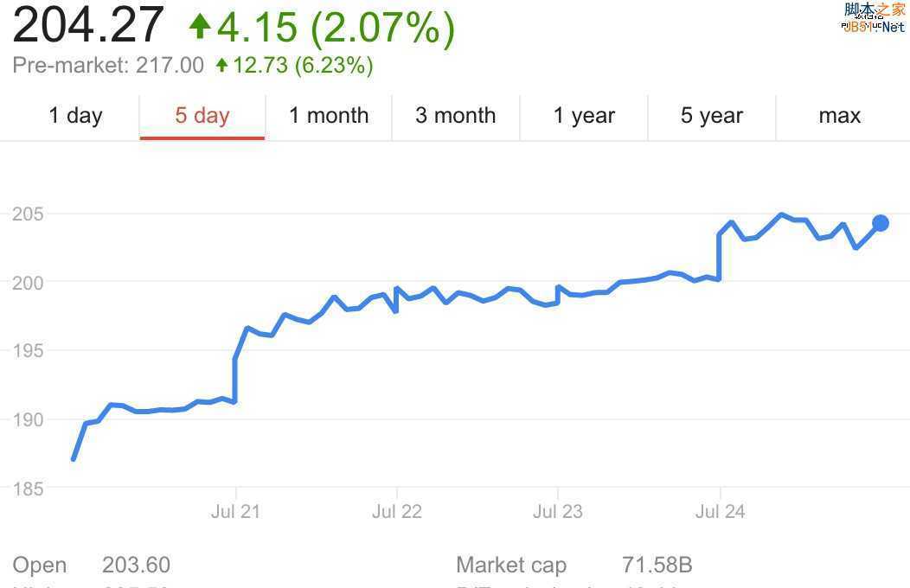Viewport: 910px width, 588px height.
Task: Click the Pre-market 217.00 text
Action: click(108, 66)
